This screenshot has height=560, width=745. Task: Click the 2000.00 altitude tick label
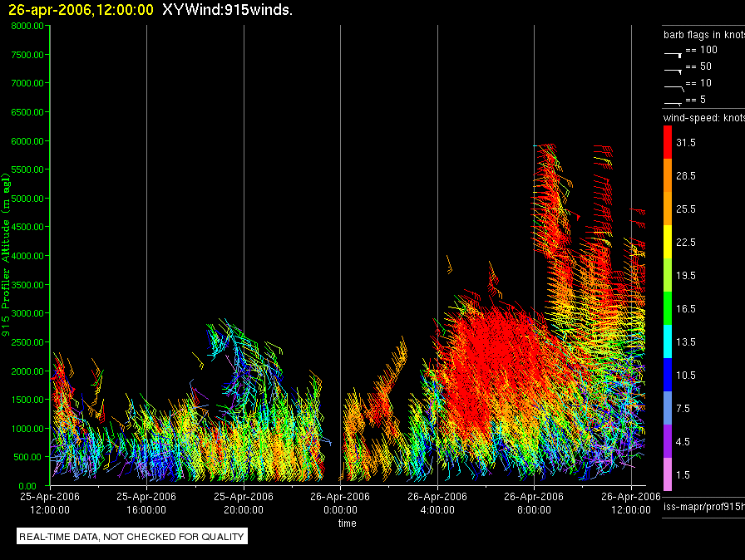[27, 371]
